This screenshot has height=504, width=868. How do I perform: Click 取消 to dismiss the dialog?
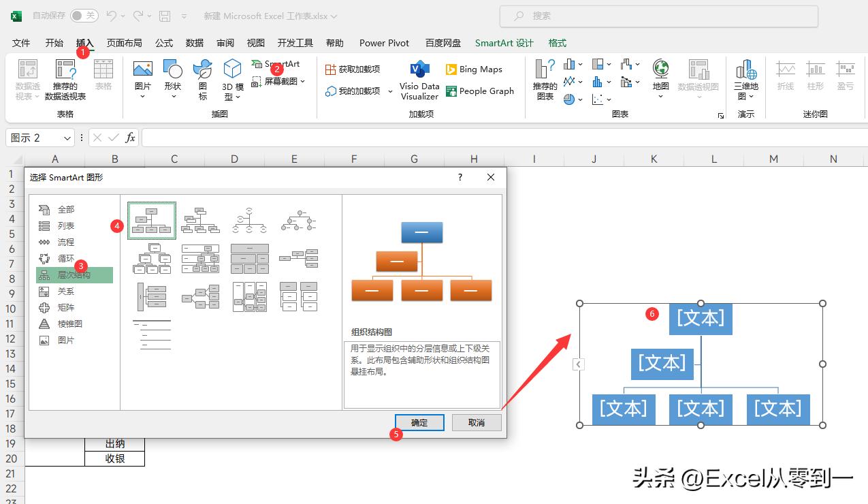(x=477, y=422)
